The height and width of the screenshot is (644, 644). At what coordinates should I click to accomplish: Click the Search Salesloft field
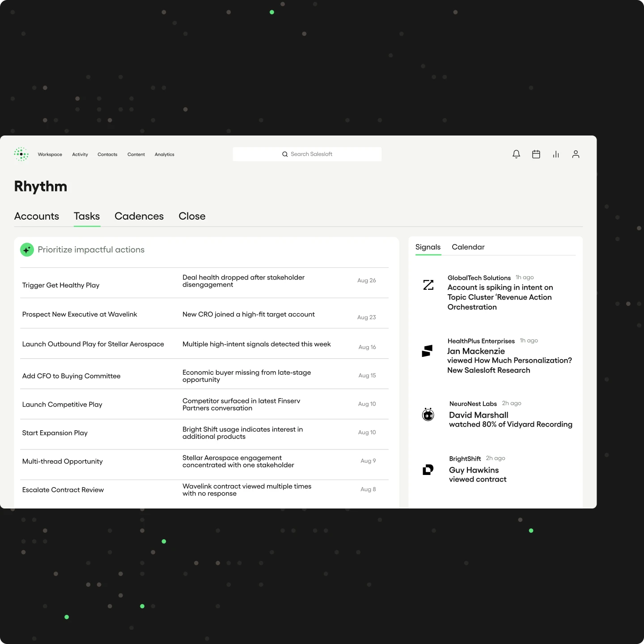pyautogui.click(x=307, y=154)
